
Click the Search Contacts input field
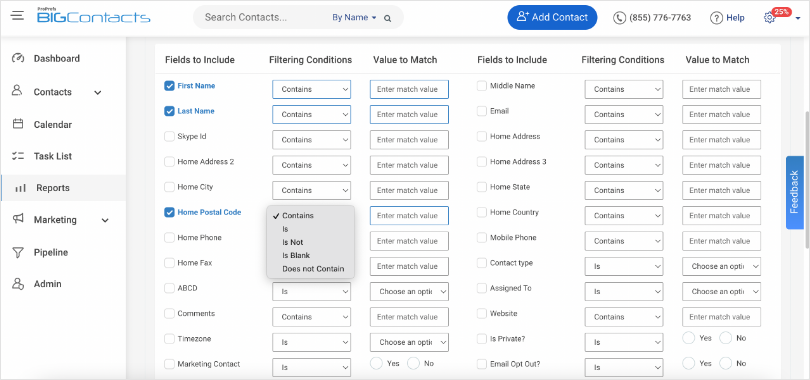pos(263,18)
